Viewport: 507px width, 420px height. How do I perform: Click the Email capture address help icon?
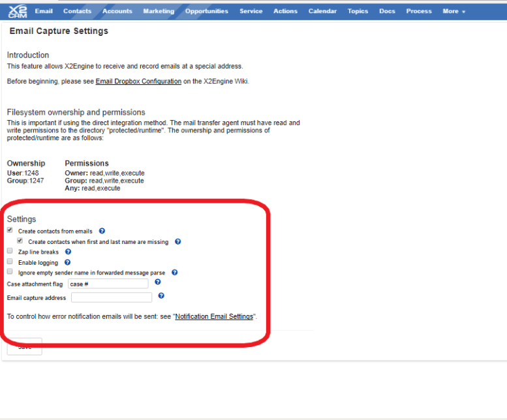pos(161,295)
